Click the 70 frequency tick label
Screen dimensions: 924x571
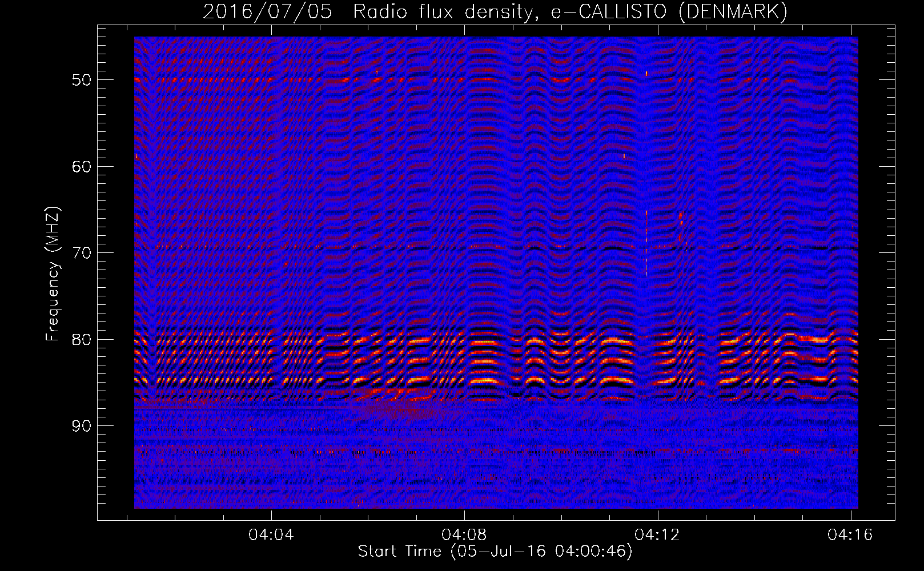click(81, 253)
